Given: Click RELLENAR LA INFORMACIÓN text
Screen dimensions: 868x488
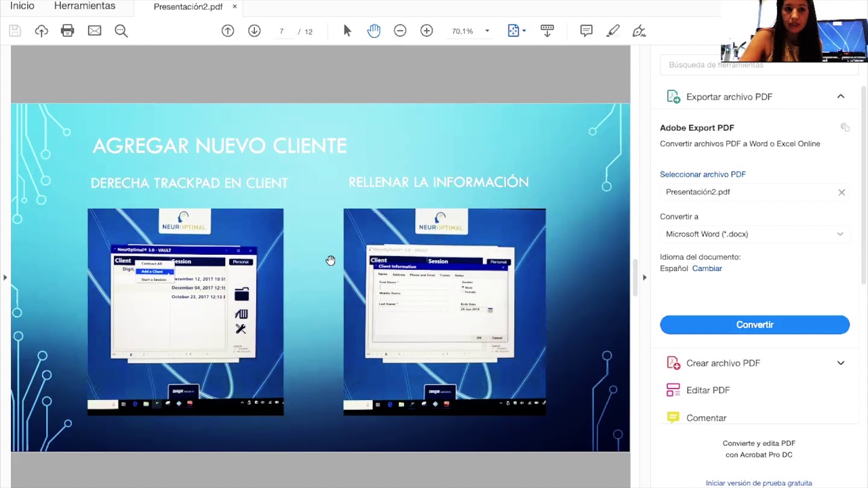Looking at the screenshot, I should click(x=438, y=182).
